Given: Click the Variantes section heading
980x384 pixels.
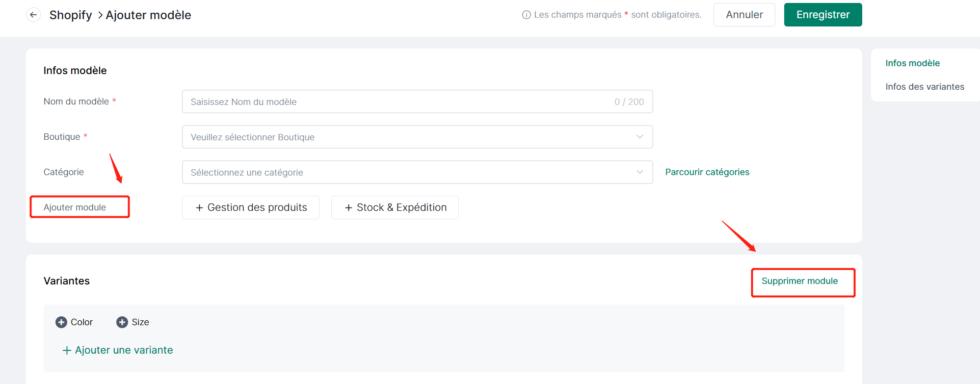Looking at the screenshot, I should pos(67,281).
